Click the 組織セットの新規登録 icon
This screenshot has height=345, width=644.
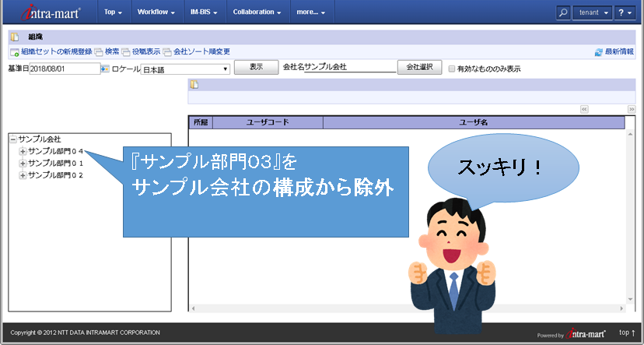tap(15, 52)
